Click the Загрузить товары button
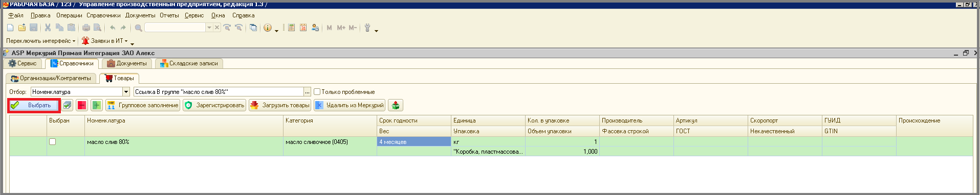Image resolution: width=980 pixels, height=195 pixels. [280, 105]
